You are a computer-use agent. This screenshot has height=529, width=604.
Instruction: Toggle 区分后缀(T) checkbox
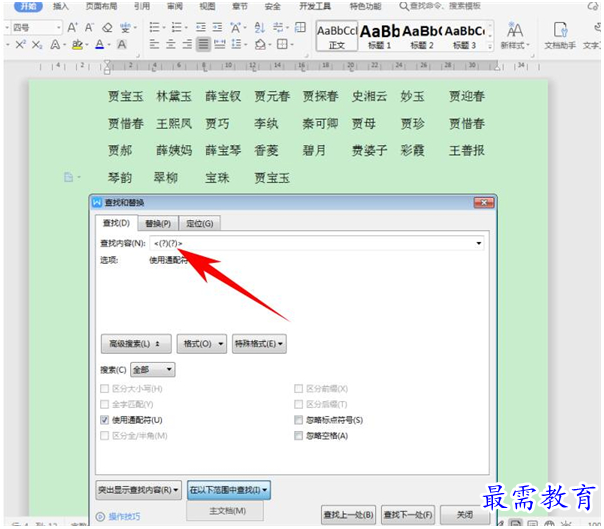[x=298, y=404]
